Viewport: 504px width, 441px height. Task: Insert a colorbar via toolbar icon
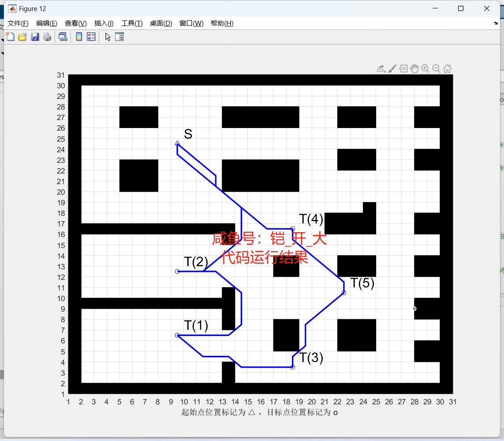point(79,37)
